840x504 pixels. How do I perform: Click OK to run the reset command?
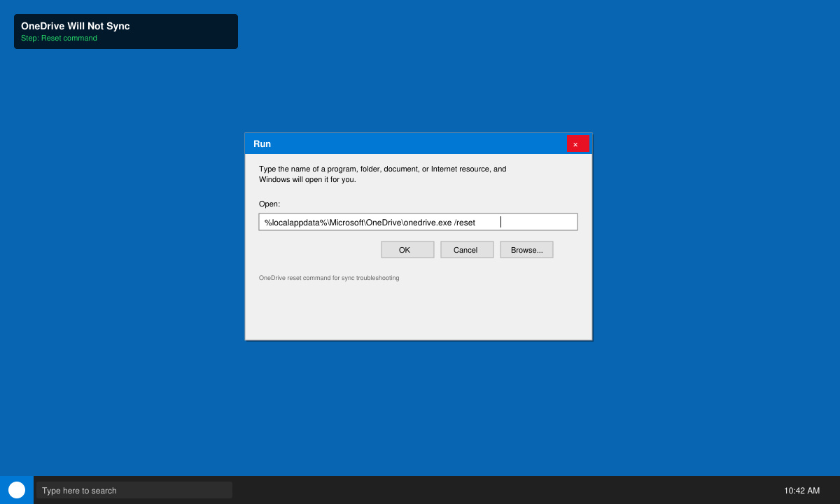click(407, 250)
